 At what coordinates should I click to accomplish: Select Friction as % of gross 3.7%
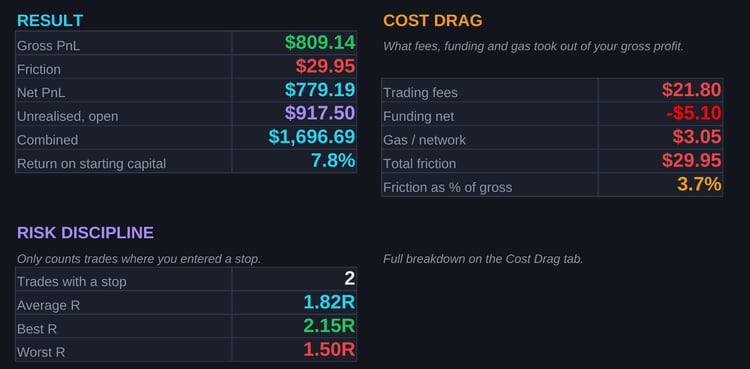tap(699, 184)
